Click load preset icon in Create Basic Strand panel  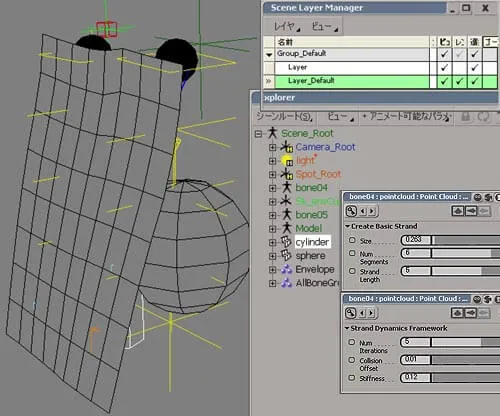(x=458, y=211)
